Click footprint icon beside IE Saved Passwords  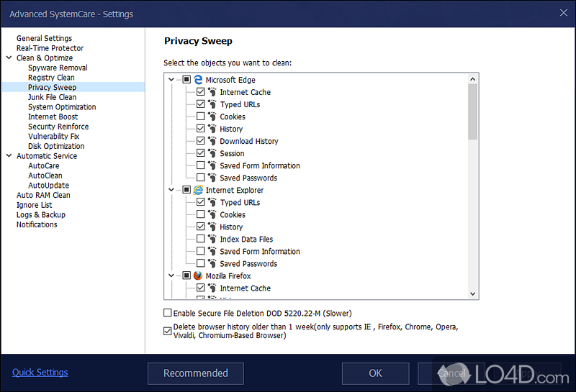[212, 263]
